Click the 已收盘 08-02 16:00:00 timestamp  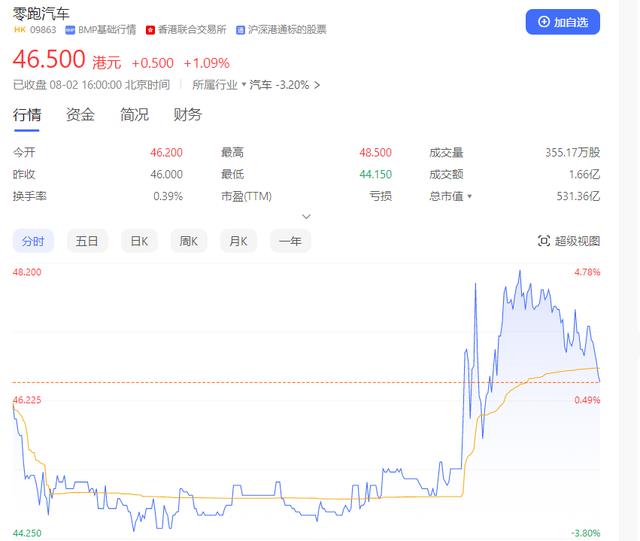91,85
